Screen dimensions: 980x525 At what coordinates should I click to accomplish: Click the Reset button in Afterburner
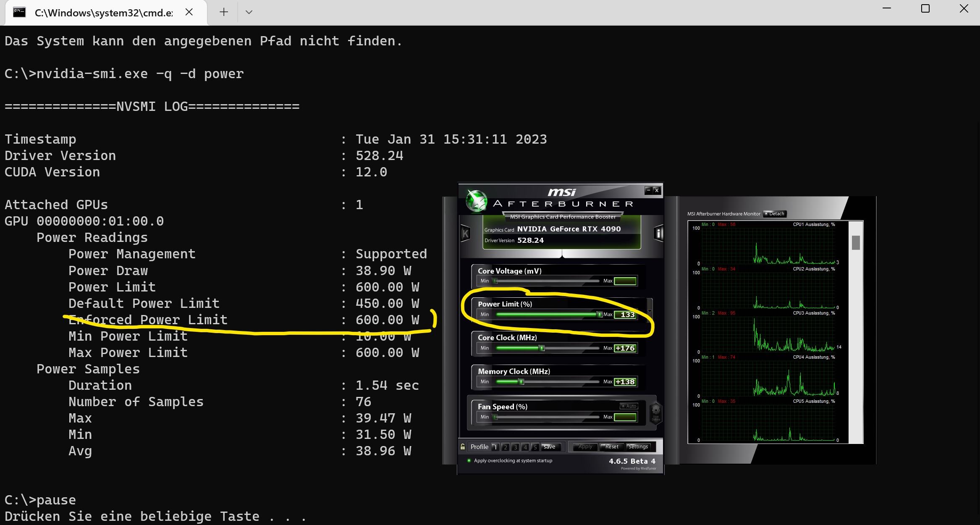tap(611, 447)
